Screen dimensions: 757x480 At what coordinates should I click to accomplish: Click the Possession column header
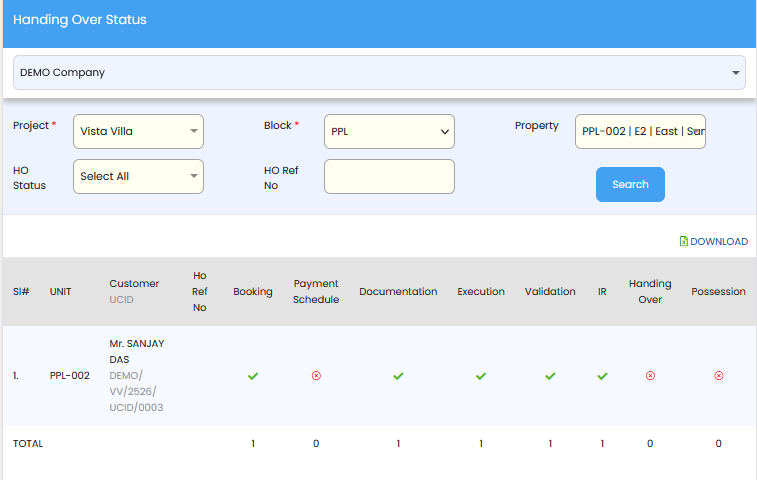(718, 292)
